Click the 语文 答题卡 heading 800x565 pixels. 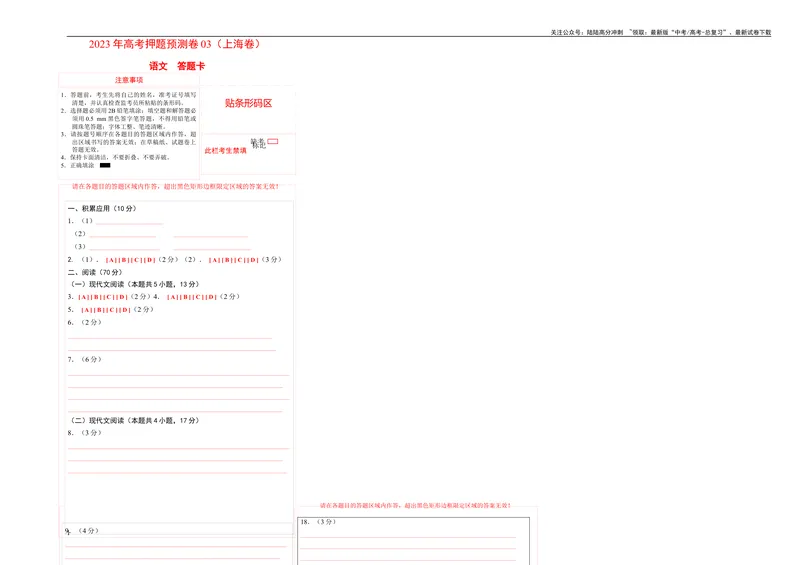point(177,66)
